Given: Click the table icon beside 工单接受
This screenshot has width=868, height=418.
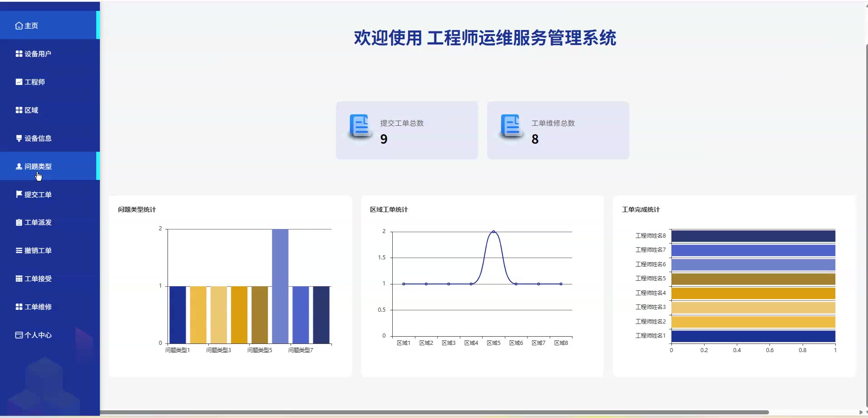Looking at the screenshot, I should click(19, 279).
